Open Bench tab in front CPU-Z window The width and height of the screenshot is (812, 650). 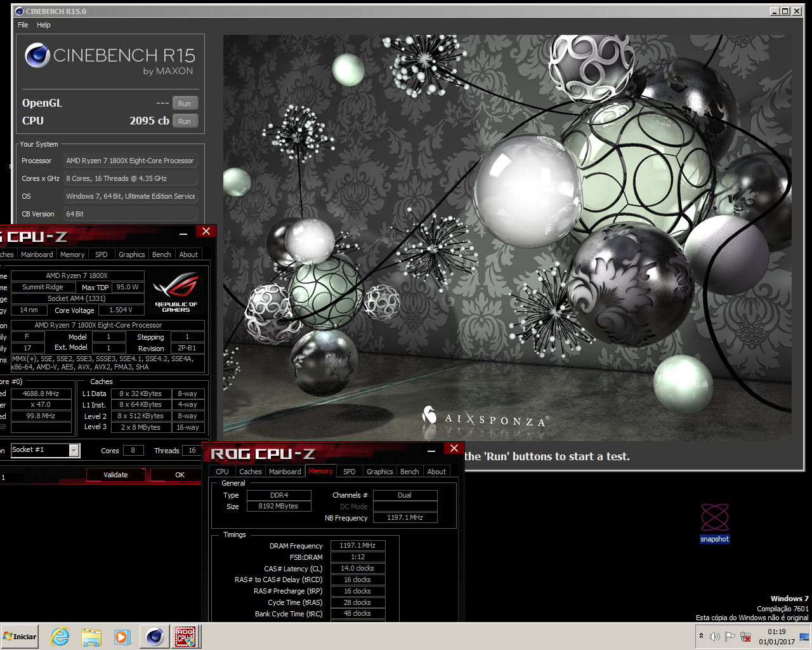(410, 472)
